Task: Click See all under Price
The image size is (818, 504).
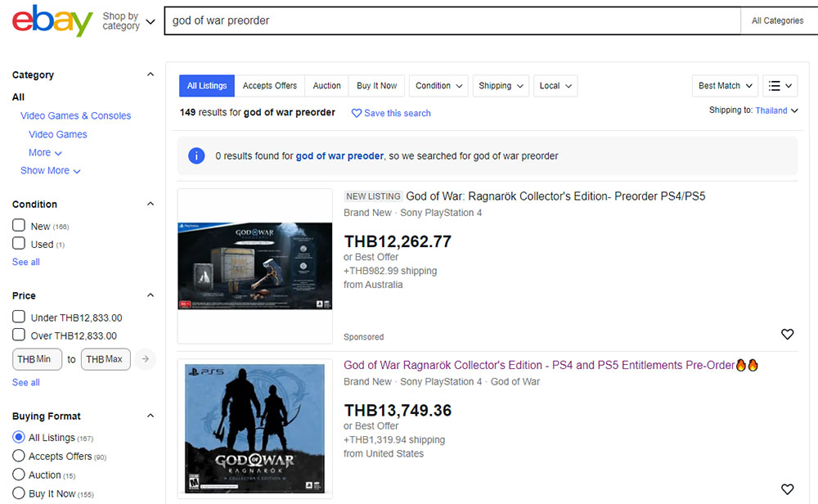Action: click(x=26, y=382)
